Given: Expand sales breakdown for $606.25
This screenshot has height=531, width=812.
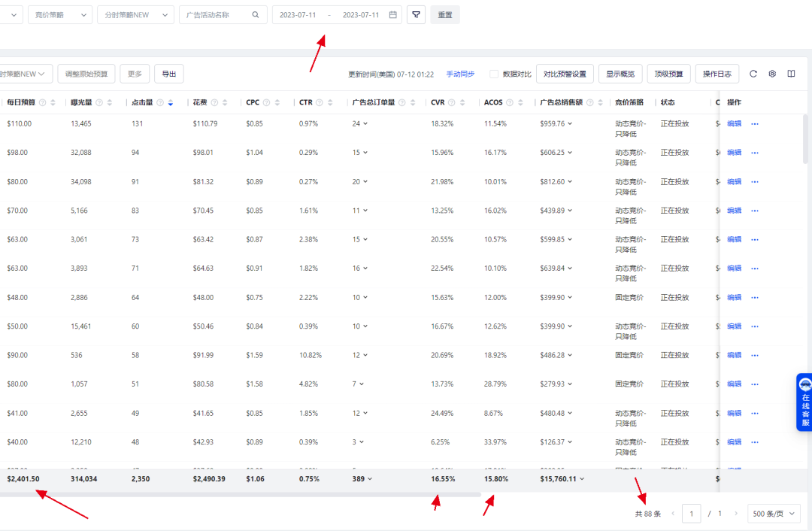Looking at the screenshot, I should coord(570,153).
